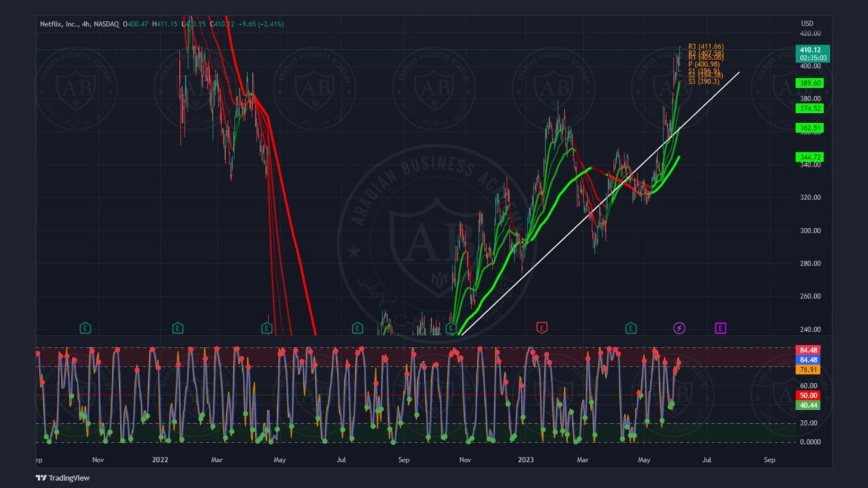The image size is (868, 488).
Task: Click the earnings E marker before May 2022
Action: (267, 328)
